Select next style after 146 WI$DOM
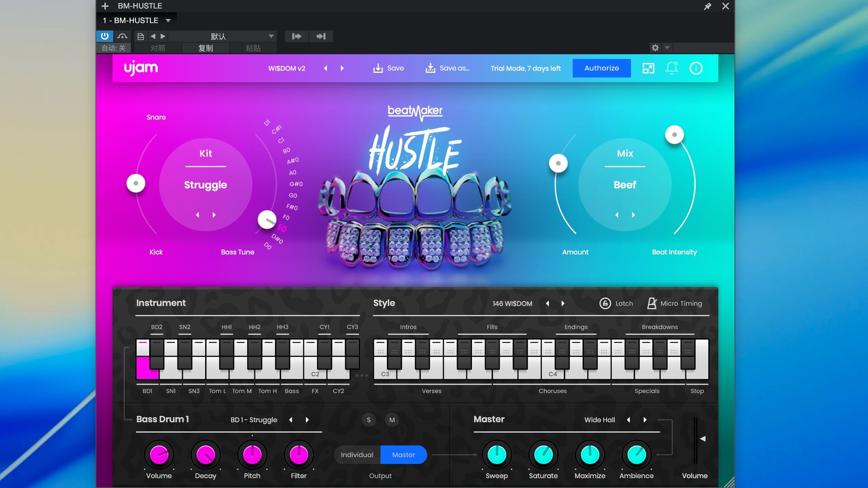Viewport: 868px width, 488px height. point(563,304)
